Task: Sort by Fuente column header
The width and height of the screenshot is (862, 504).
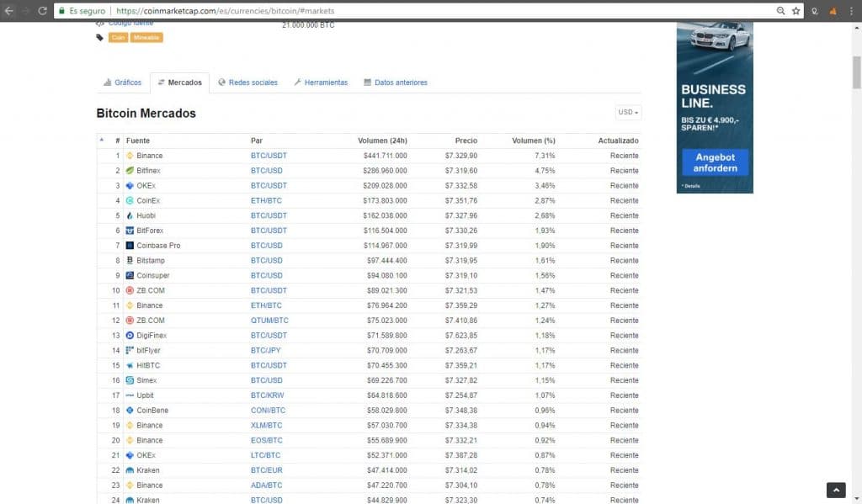Action: (x=138, y=141)
